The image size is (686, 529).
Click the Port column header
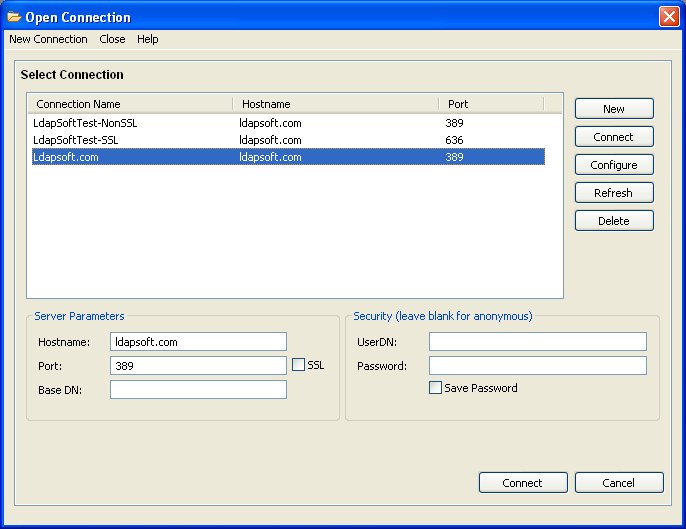pos(490,104)
